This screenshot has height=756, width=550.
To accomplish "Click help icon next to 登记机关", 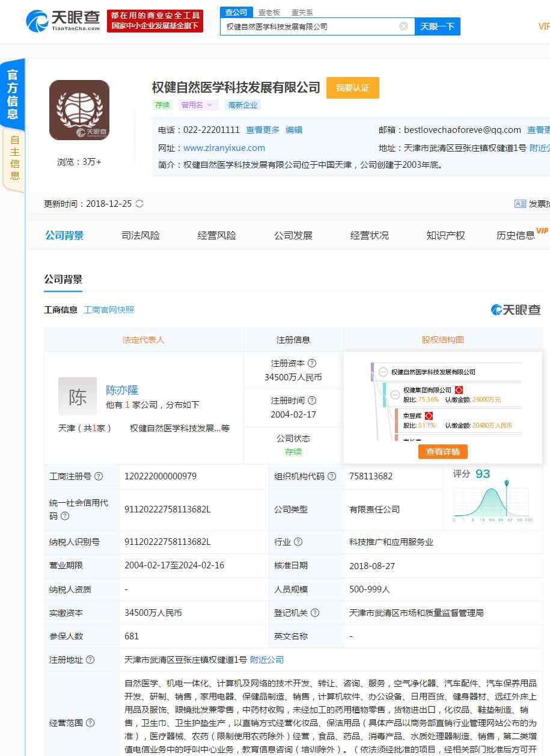I will [x=315, y=613].
